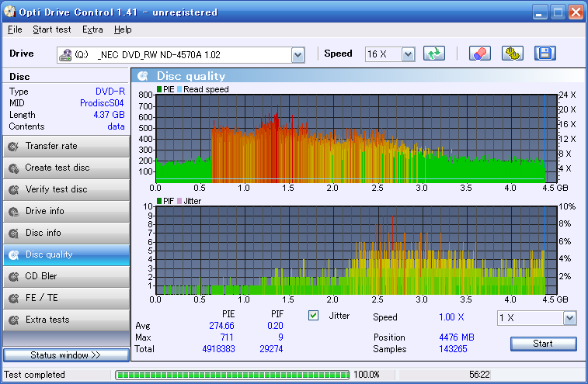Switch to the CD Bler tab

[66, 276]
